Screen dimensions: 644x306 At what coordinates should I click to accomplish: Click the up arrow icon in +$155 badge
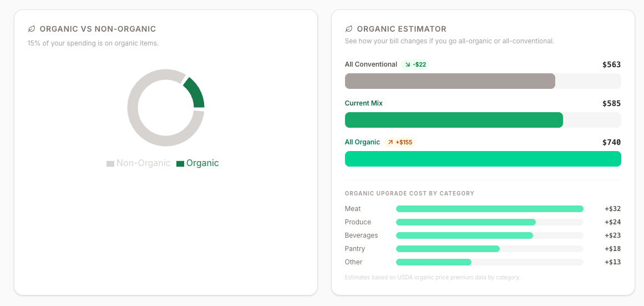point(391,142)
